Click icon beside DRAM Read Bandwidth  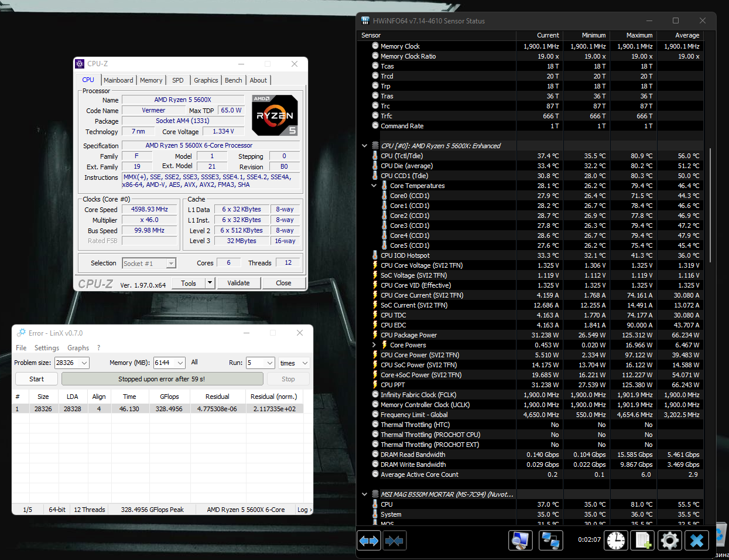tap(375, 454)
